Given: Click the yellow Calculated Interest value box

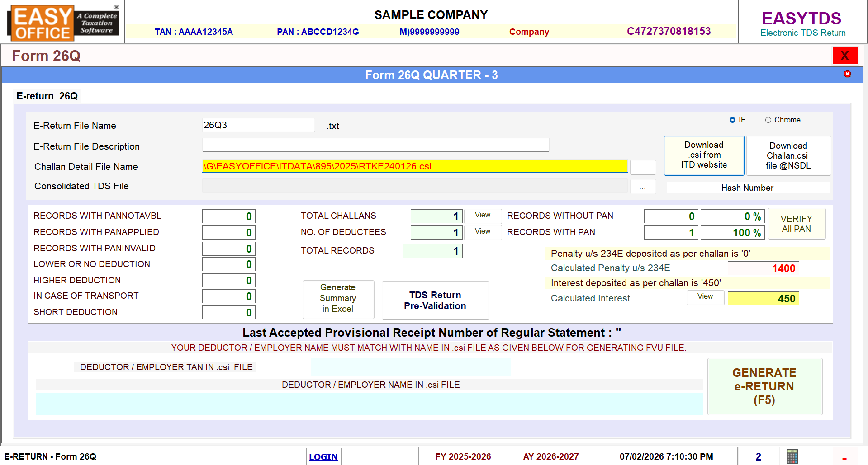Looking at the screenshot, I should pos(763,299).
